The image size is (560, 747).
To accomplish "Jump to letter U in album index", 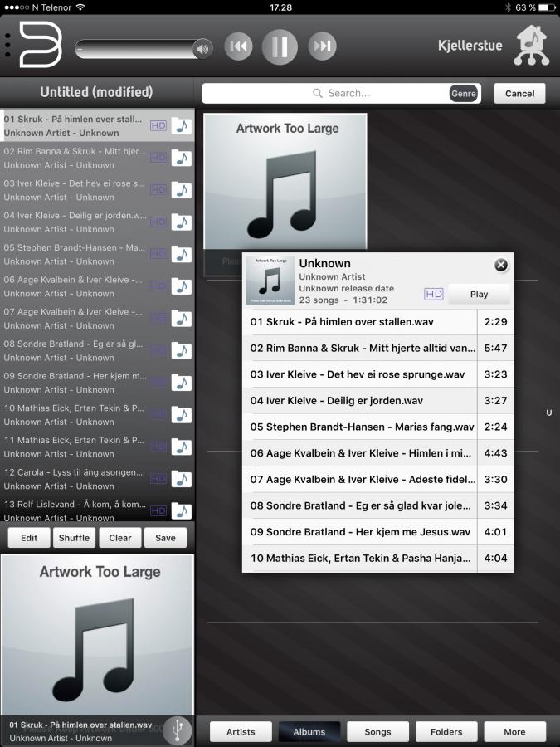I will pyautogui.click(x=549, y=413).
